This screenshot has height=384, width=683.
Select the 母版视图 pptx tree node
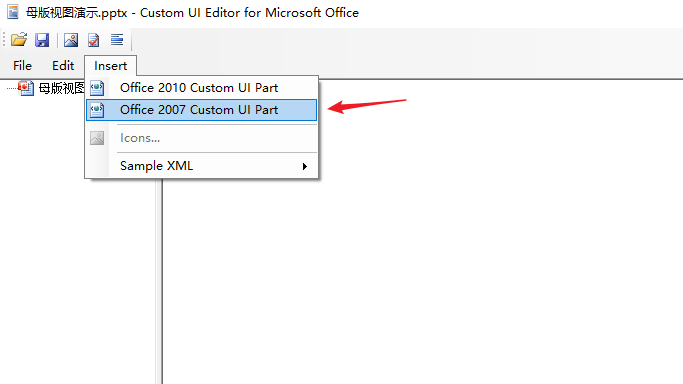click(x=61, y=88)
